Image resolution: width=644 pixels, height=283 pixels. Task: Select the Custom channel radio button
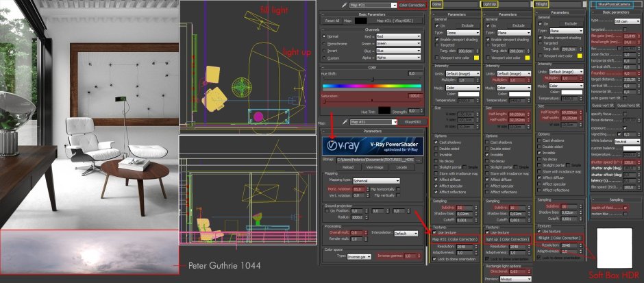[325, 58]
